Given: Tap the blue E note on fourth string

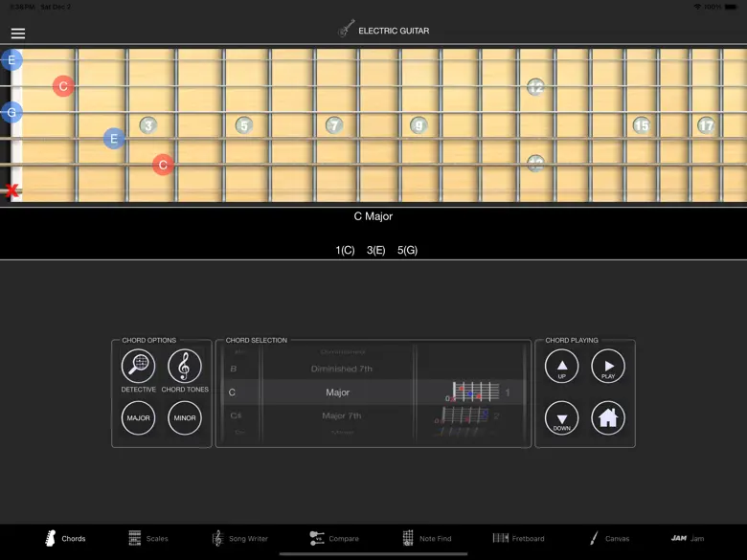Looking at the screenshot, I should (114, 139).
